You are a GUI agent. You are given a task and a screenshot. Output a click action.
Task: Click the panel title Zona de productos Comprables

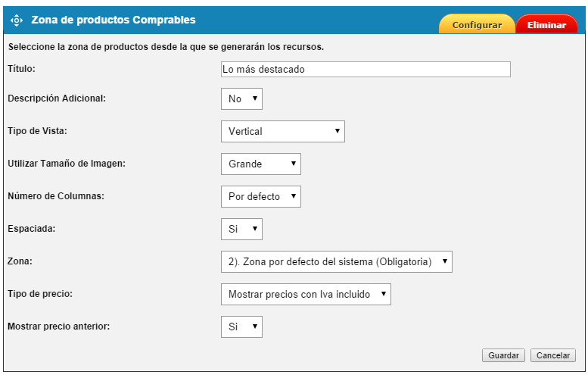[x=114, y=20]
